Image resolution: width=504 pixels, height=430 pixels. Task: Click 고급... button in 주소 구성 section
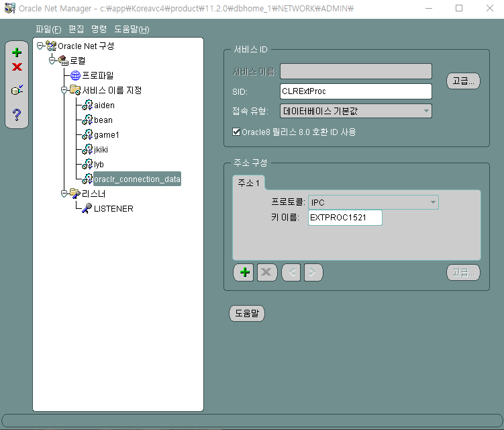click(x=463, y=273)
